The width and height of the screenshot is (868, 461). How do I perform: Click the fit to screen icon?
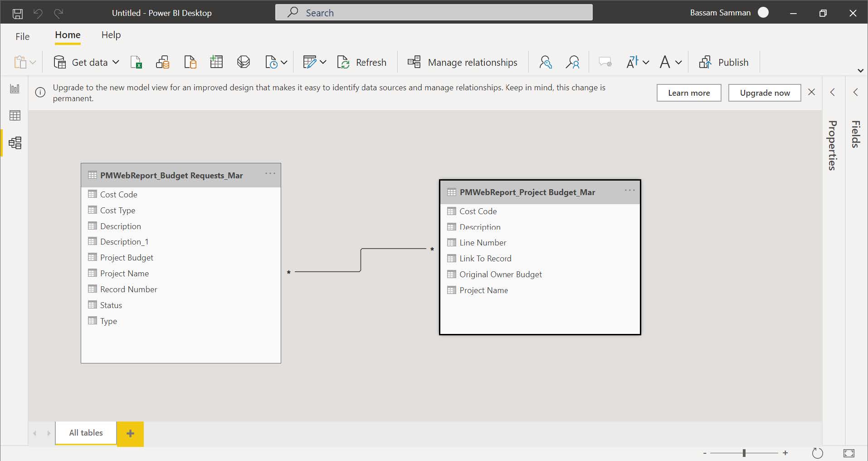pyautogui.click(x=849, y=453)
